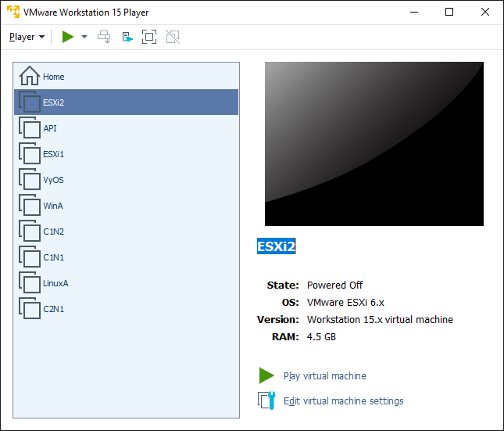Choose the VyOS virtual machine
Viewport: 504px width, 431px height.
[x=53, y=180]
